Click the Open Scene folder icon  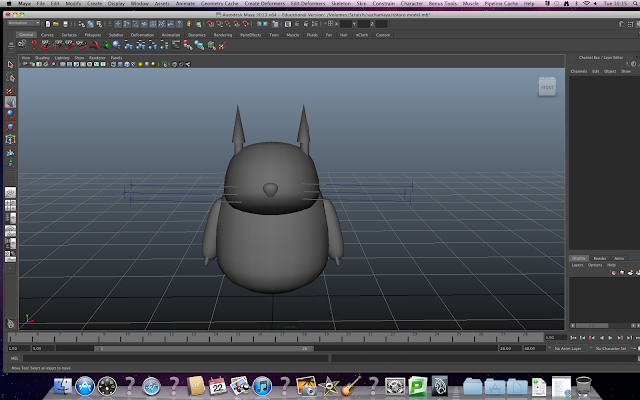click(x=56, y=24)
